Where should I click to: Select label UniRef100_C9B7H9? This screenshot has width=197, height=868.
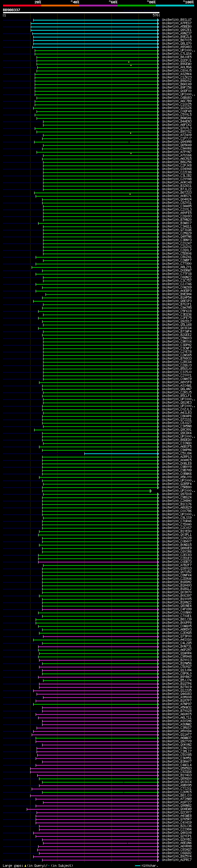point(177,470)
